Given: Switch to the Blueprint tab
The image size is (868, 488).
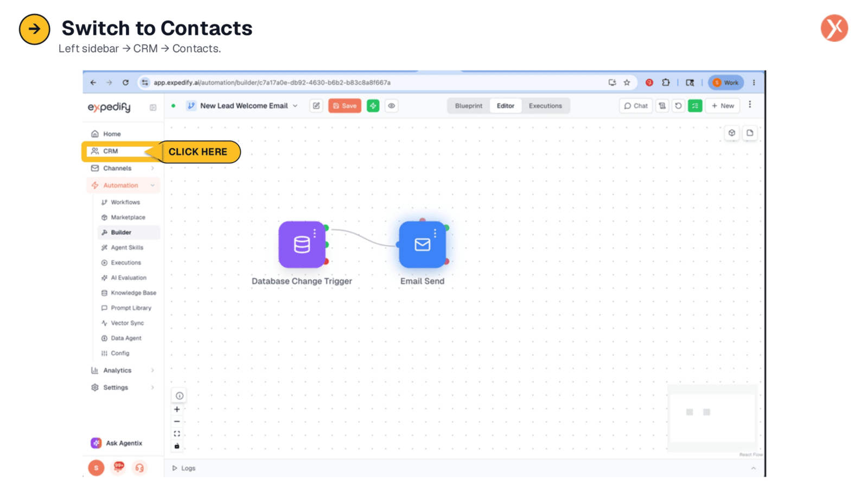Looking at the screenshot, I should (x=468, y=106).
